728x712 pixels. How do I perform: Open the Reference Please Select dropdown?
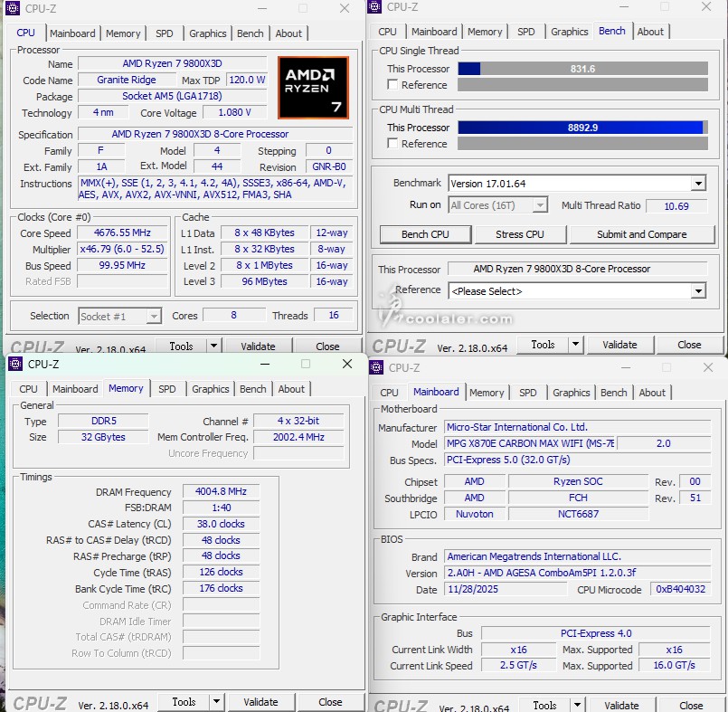click(698, 291)
